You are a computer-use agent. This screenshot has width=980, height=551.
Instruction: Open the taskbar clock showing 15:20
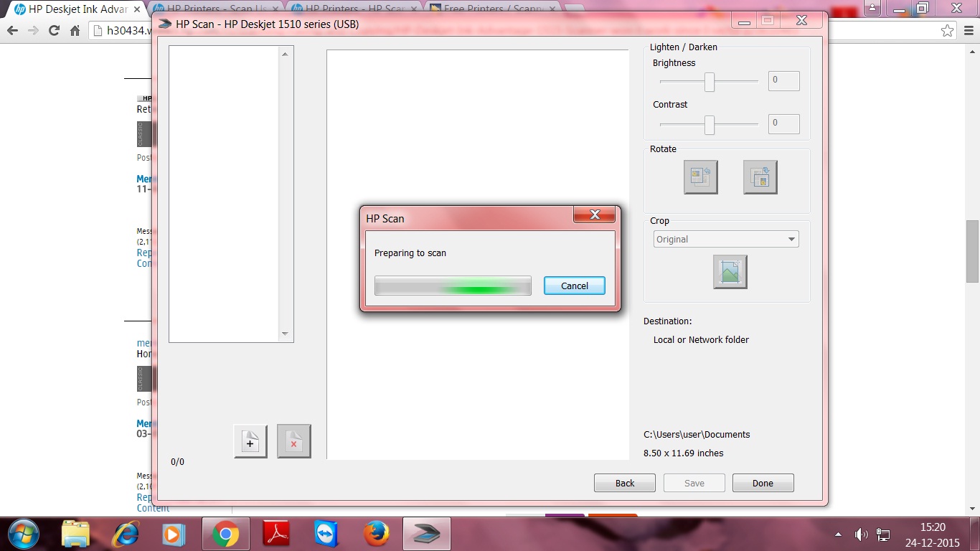tap(933, 534)
